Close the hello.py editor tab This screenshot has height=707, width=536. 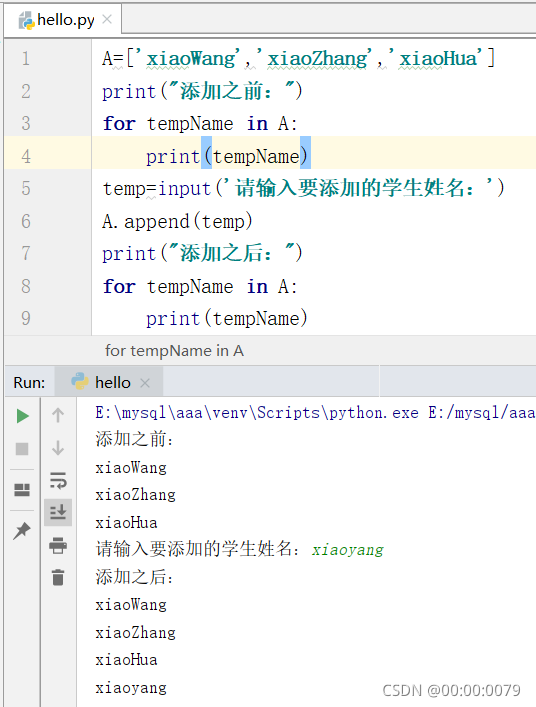(x=107, y=19)
